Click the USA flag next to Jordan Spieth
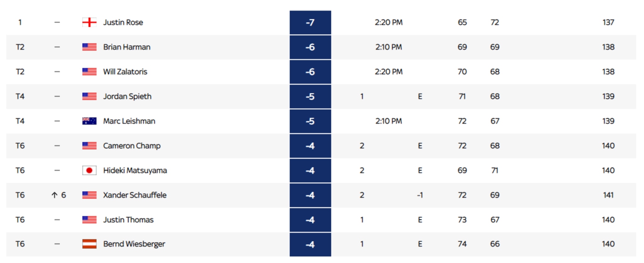Screen dimensions: 644x263 (x=89, y=96)
